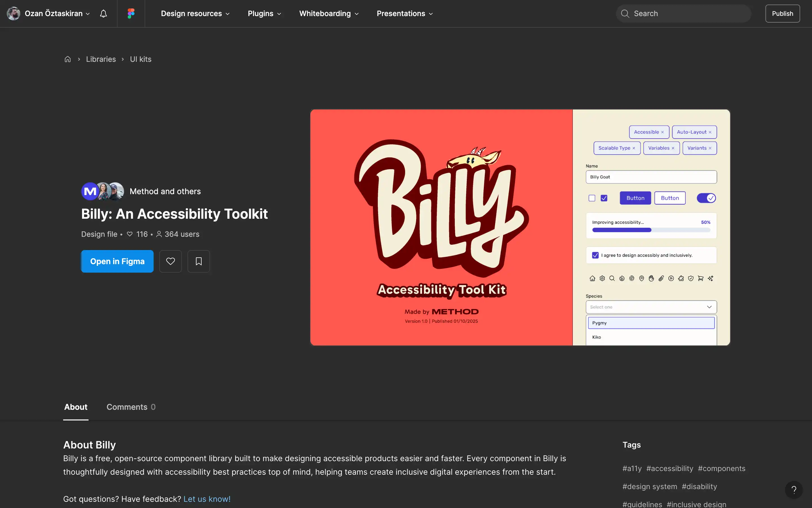Click Ozan Öztaskiran's profile avatar
Viewport: 812px width, 508px height.
coord(14,14)
